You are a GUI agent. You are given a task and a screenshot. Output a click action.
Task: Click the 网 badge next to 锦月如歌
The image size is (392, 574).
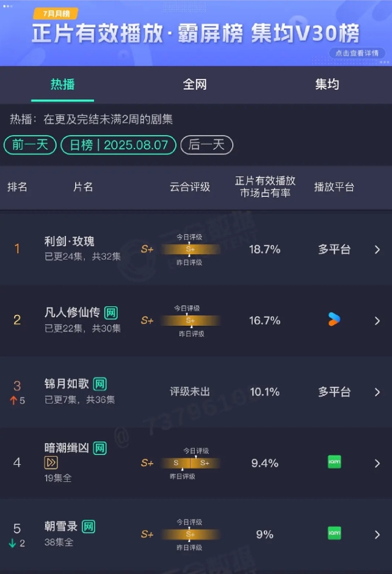[x=100, y=385]
